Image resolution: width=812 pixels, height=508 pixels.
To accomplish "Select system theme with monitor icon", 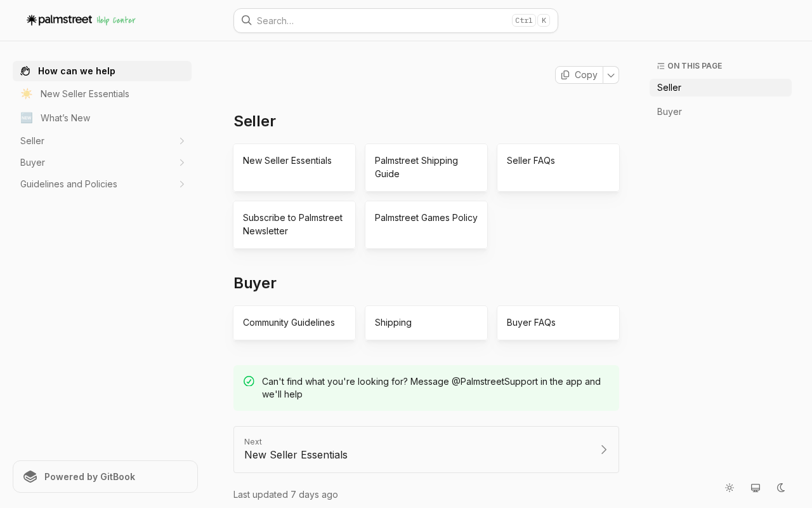I will pos(756,488).
